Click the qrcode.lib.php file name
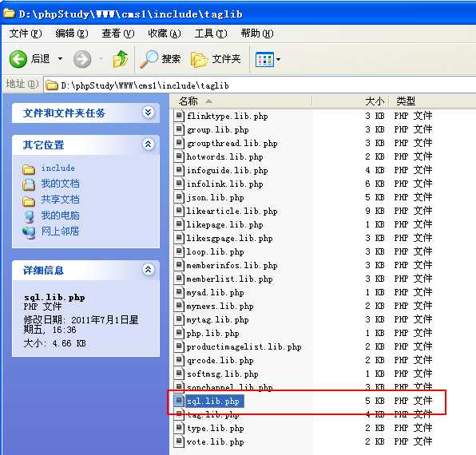The image size is (476, 455). click(x=220, y=360)
